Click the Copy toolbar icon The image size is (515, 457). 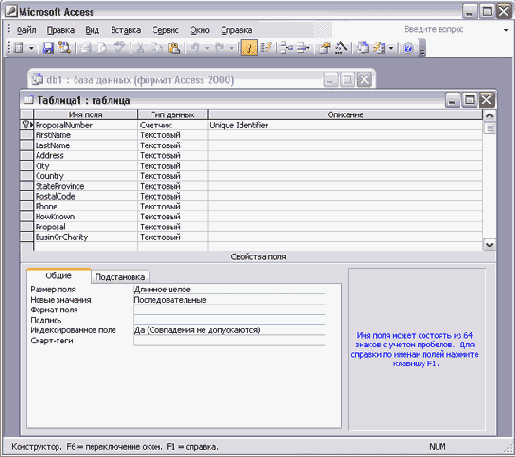coord(157,48)
